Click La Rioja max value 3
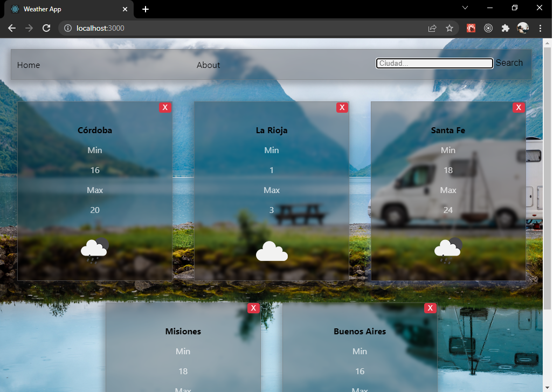This screenshot has height=392, width=560. [272, 210]
